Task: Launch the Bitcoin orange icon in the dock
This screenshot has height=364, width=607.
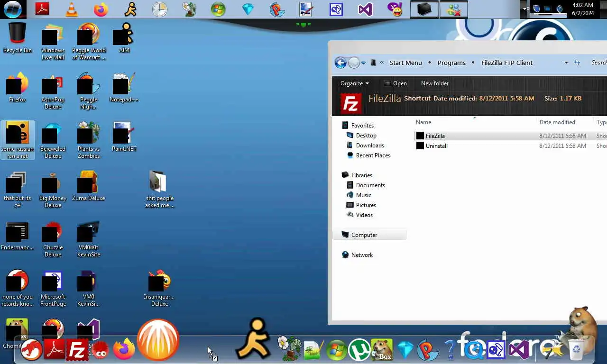Action: [x=158, y=339]
